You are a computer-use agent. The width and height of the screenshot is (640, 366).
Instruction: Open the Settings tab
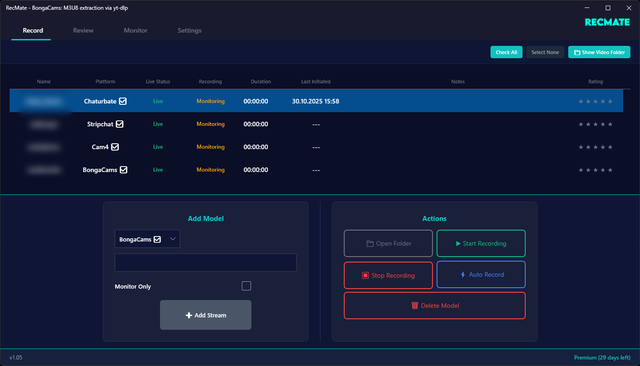[189, 31]
